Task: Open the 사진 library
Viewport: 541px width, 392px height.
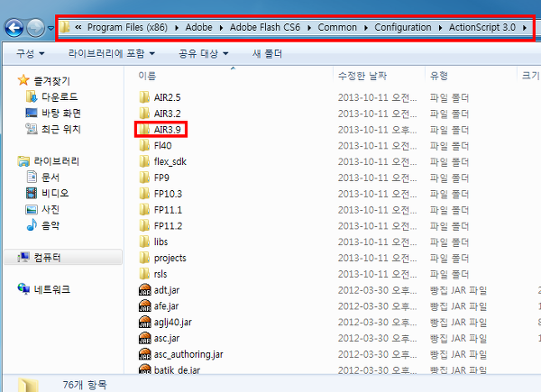Action: 42,209
